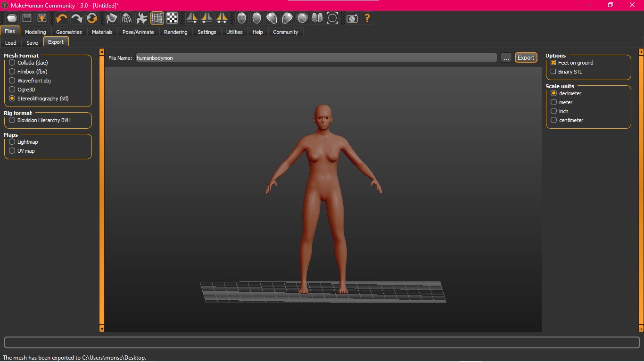Image resolution: width=644 pixels, height=362 pixels.
Task: Select Biovision Hierarchy BVH rig format
Action: (12, 120)
